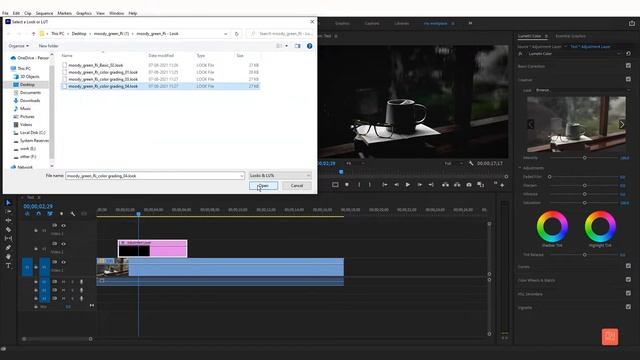
Task: Toggle HSL Secondary checkbox
Action: coord(628,293)
